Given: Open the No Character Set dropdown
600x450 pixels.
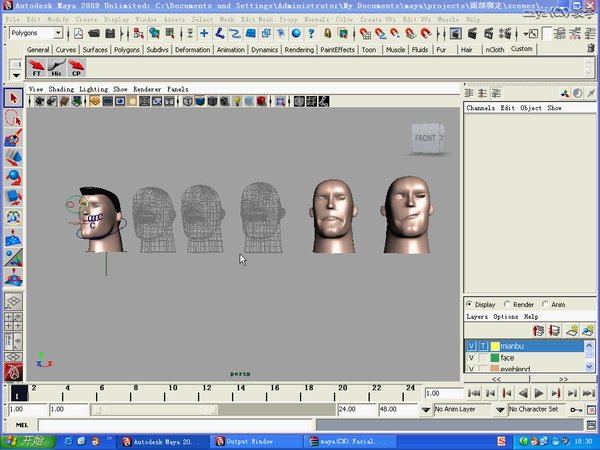Looking at the screenshot, I should [x=500, y=409].
